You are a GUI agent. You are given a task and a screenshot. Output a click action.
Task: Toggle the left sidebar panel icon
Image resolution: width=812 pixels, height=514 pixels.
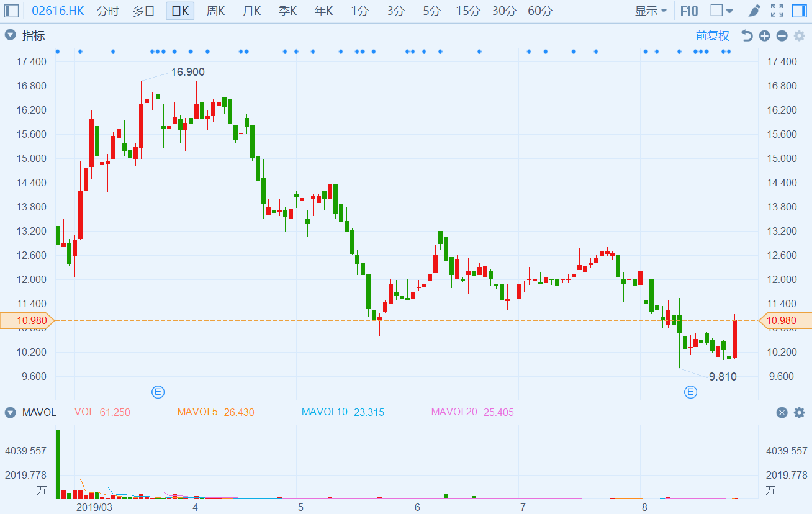(12, 11)
